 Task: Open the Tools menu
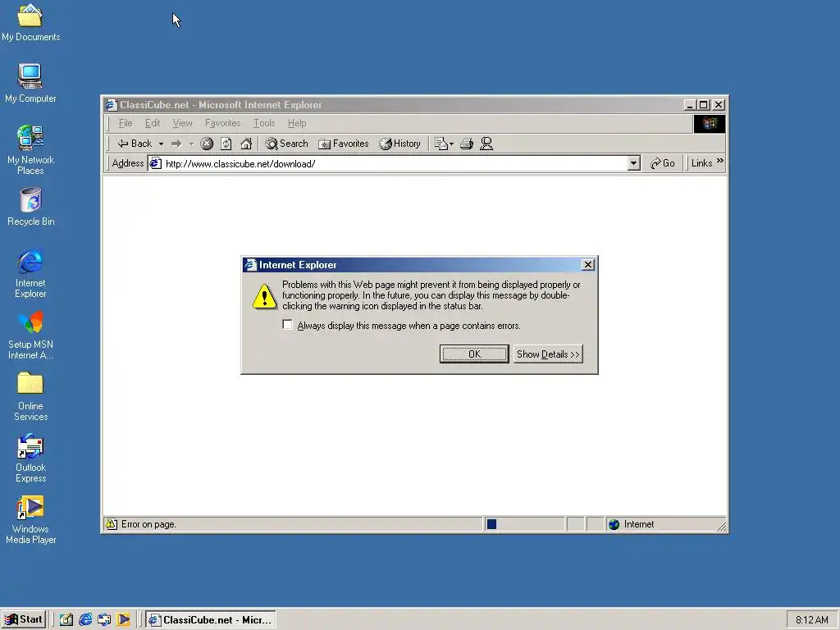click(264, 123)
